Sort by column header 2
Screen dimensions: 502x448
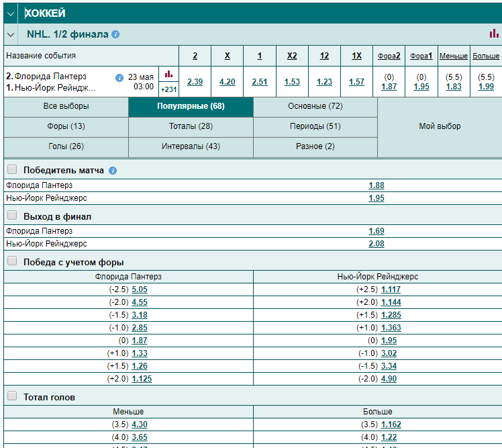tap(195, 56)
